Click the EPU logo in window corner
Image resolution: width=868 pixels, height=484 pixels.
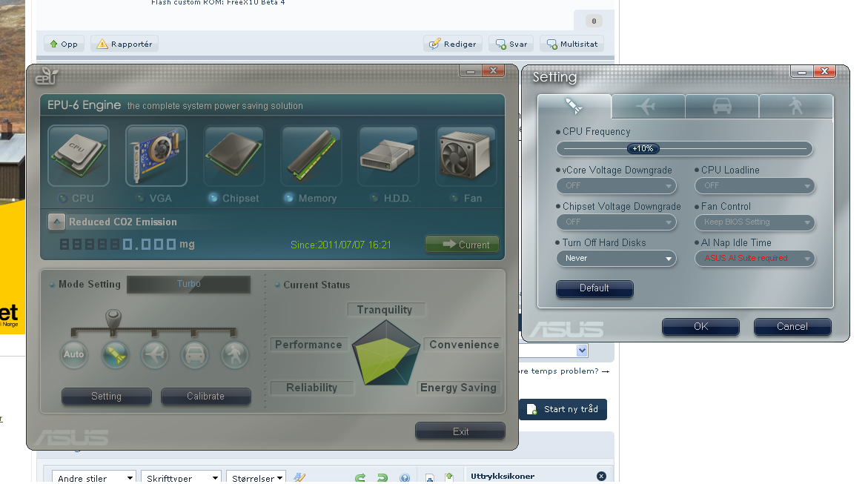click(47, 76)
